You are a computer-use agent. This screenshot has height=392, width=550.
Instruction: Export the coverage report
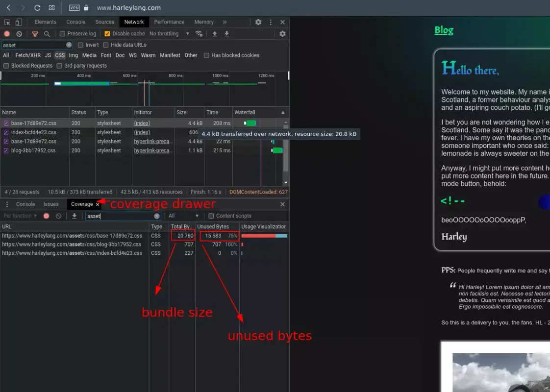pos(75,216)
